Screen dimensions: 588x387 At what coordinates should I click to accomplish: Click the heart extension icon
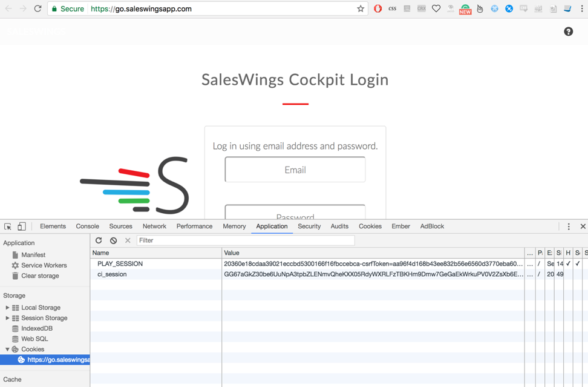tap(436, 8)
